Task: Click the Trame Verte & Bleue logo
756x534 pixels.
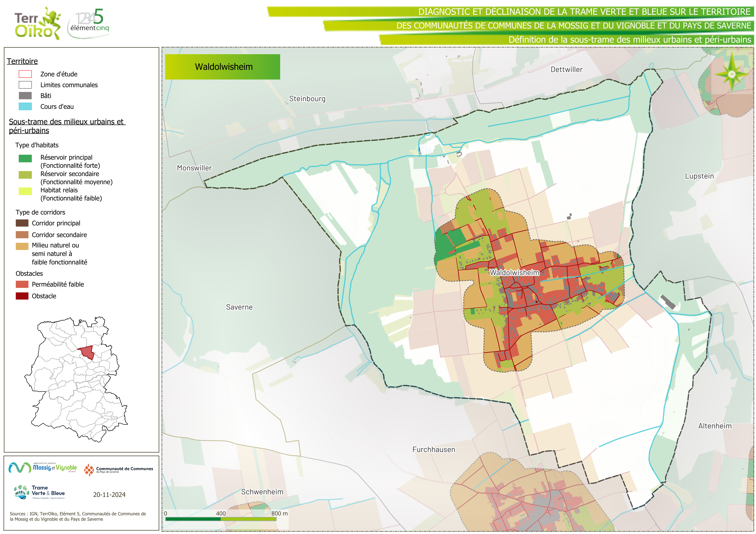Action: (39, 492)
